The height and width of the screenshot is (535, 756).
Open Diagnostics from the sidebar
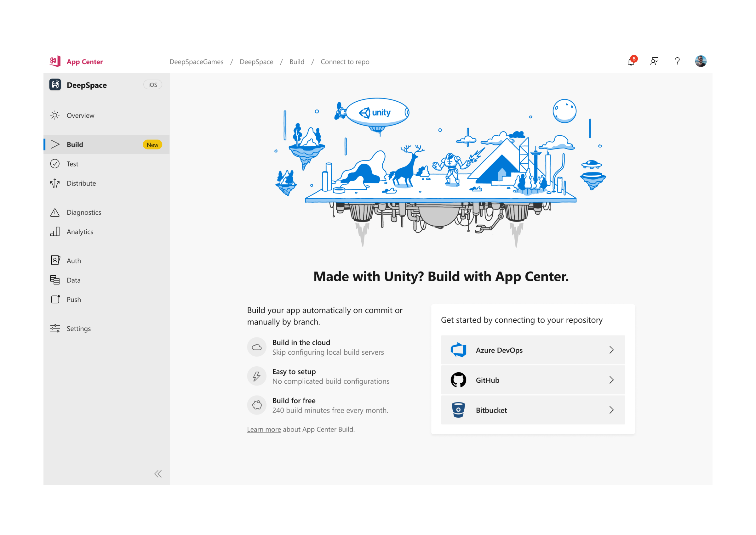84,212
